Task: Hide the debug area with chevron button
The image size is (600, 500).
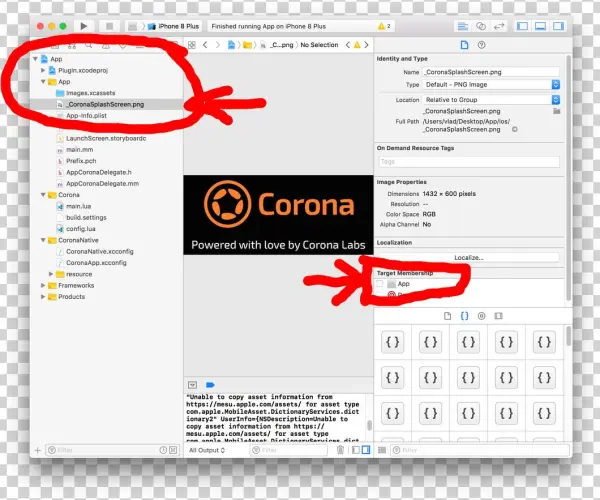Action: pyautogui.click(x=192, y=385)
